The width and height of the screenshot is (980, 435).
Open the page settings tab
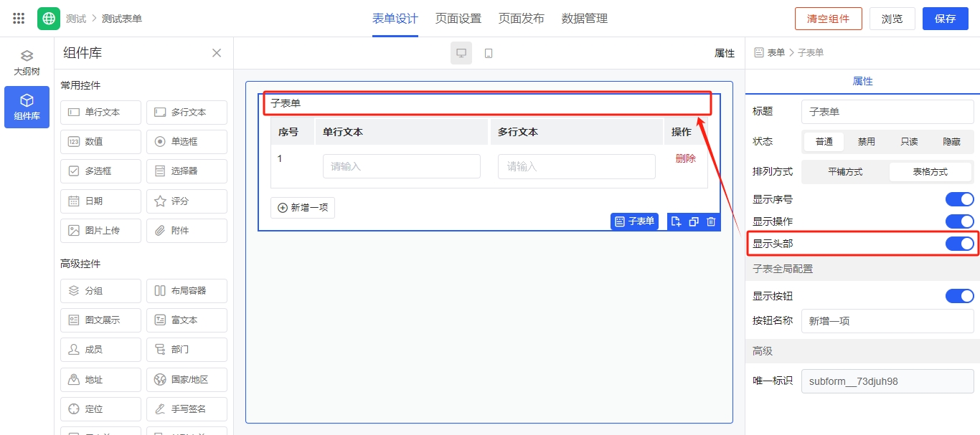click(x=458, y=19)
